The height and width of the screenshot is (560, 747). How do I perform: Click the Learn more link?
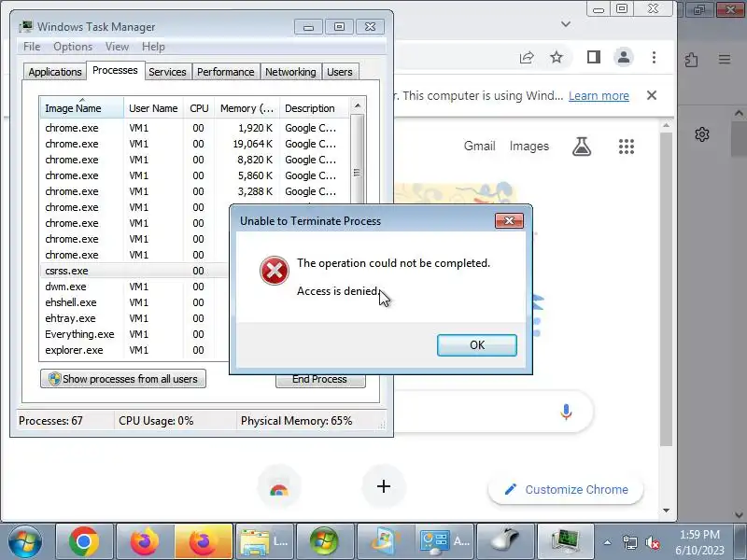[599, 96]
